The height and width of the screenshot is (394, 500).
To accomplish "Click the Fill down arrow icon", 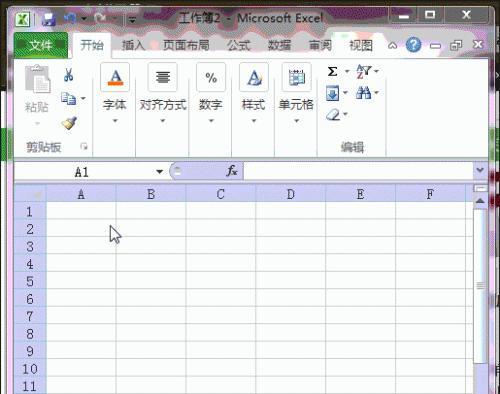I will pos(333,93).
